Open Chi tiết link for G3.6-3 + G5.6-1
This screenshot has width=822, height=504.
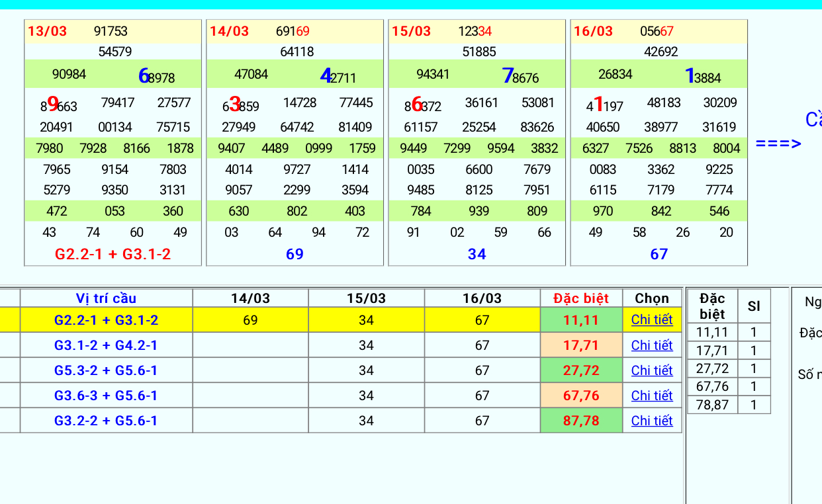click(651, 396)
